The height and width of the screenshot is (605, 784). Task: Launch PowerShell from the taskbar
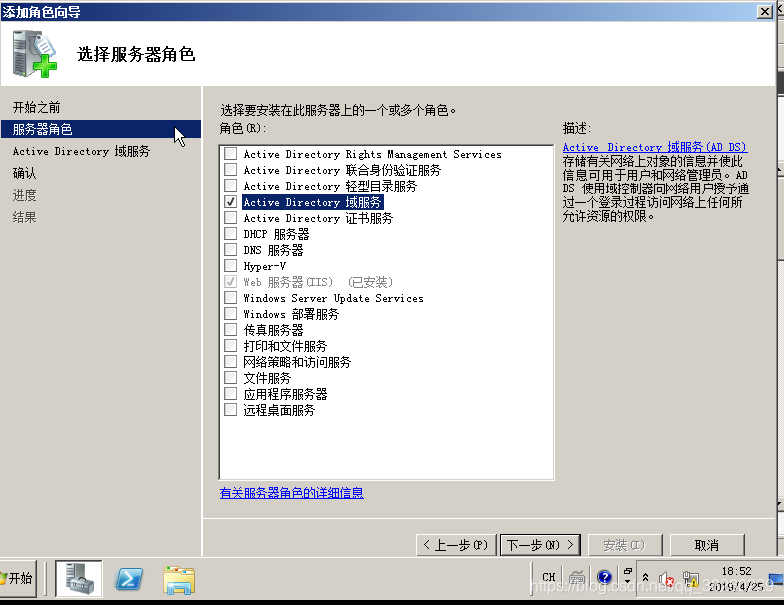(129, 580)
